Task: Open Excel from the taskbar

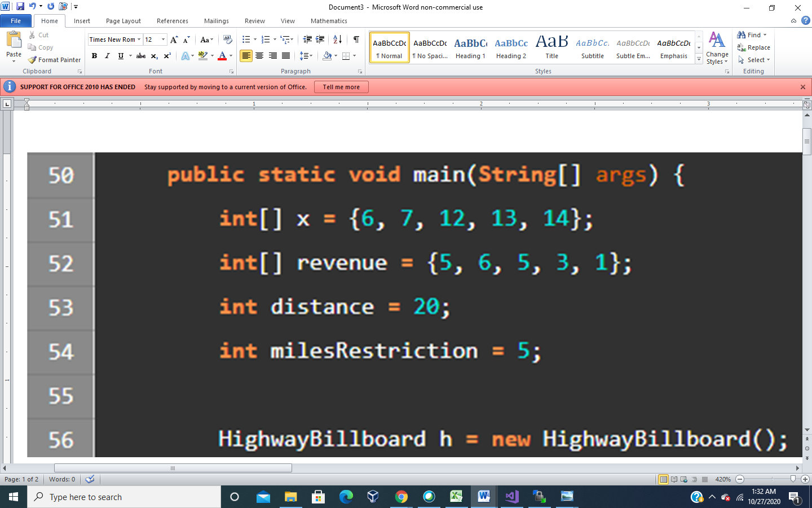Action: pos(456,497)
